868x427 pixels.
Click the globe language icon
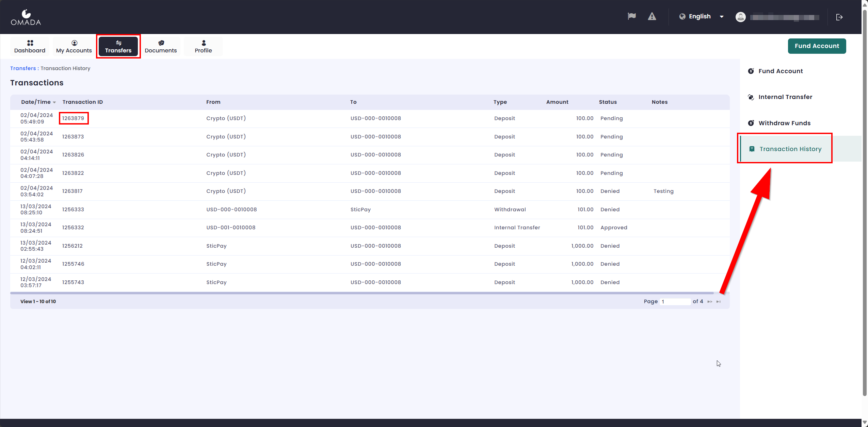point(682,16)
